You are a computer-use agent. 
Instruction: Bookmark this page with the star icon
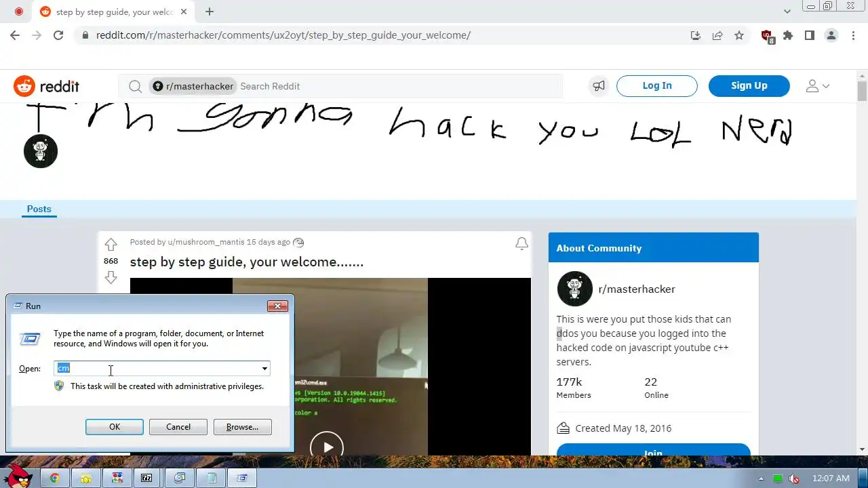[x=739, y=35]
